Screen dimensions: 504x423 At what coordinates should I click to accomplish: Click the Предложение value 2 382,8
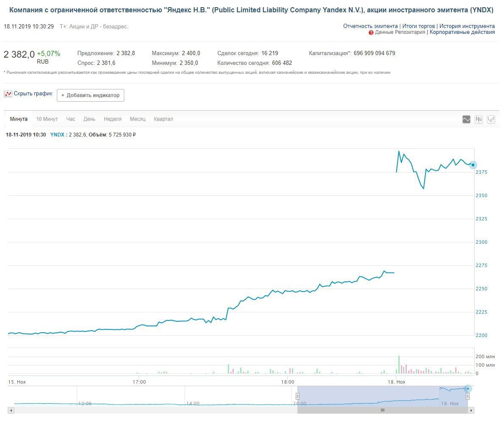[126, 53]
